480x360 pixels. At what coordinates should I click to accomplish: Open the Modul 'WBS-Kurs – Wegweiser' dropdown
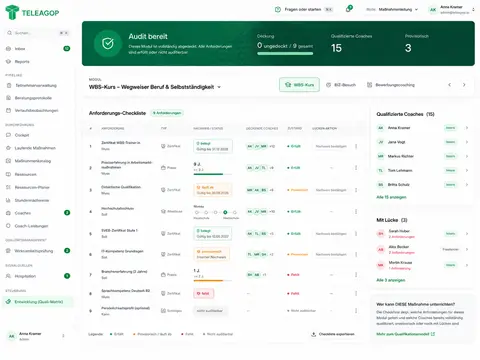tap(155, 87)
